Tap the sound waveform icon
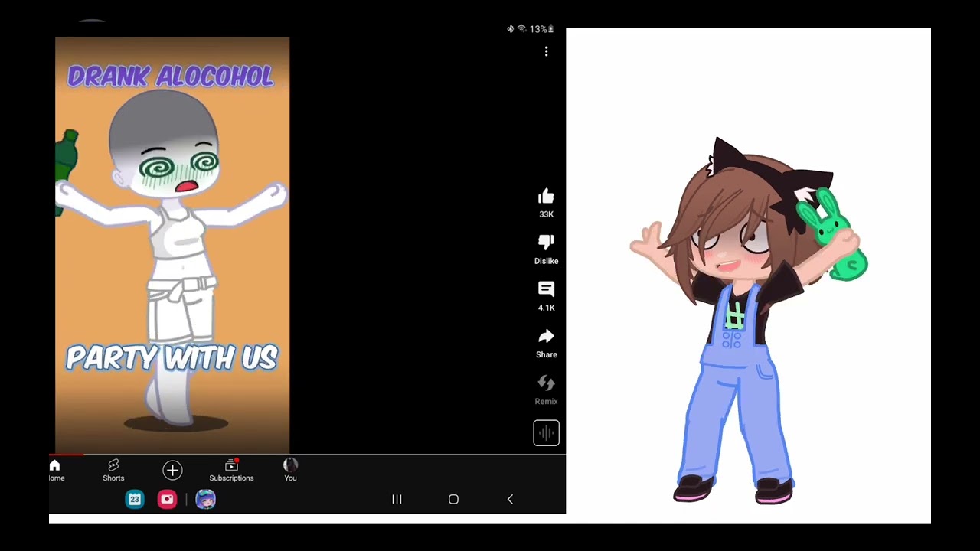Viewport: 980px width, 551px height. click(546, 433)
